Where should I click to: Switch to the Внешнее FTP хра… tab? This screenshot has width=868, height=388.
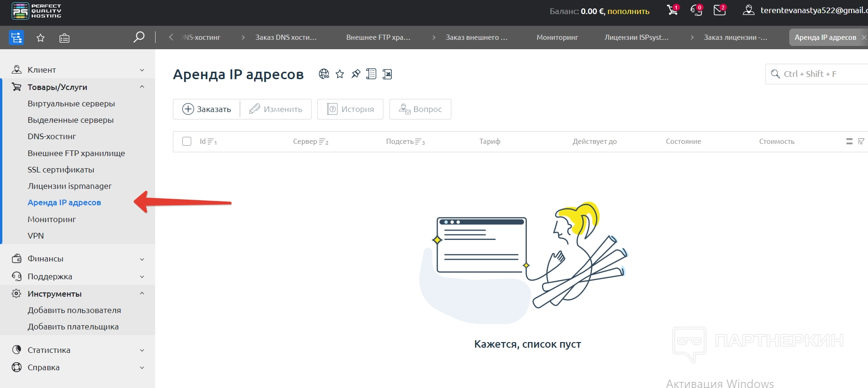(x=378, y=37)
